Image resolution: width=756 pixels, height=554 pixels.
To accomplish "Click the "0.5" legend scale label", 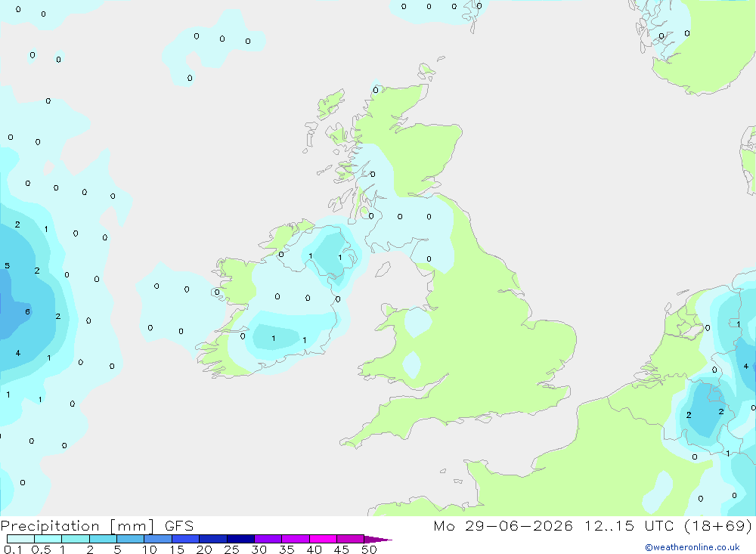I will click(41, 549).
